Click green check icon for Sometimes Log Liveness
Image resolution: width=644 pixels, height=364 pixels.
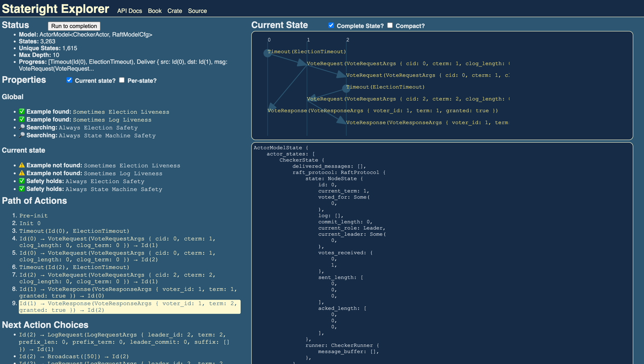[22, 119]
